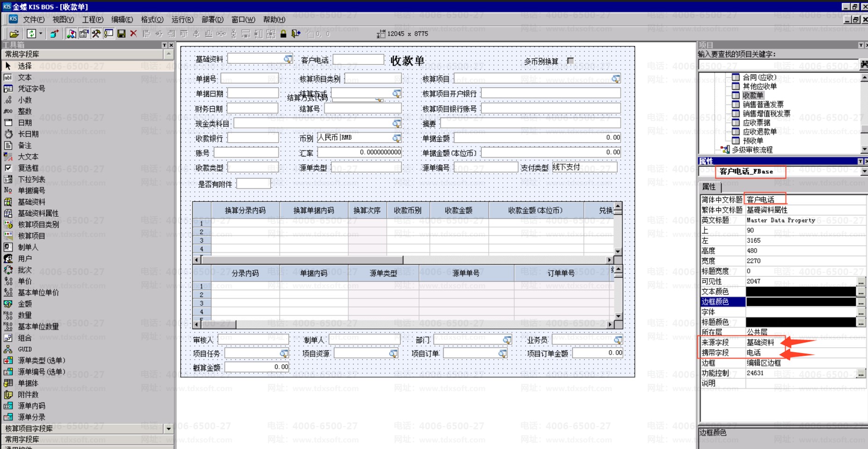The height and width of the screenshot is (449, 868).
Task: Click the hammer tools icon in toolbar
Action: pos(96,34)
